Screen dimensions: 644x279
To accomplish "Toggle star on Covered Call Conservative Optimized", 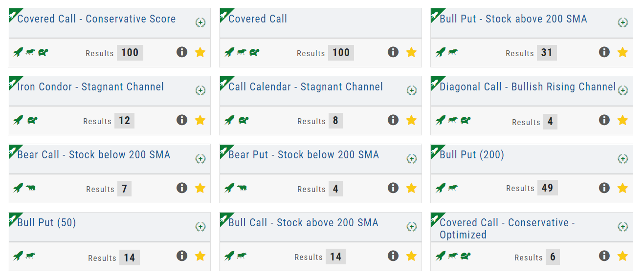I will point(622,256).
